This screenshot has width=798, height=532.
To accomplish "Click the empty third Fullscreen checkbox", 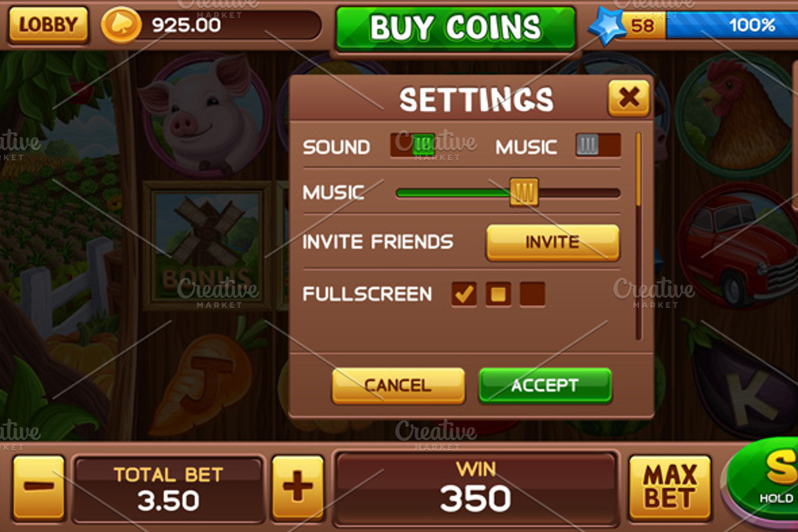I will click(532, 294).
